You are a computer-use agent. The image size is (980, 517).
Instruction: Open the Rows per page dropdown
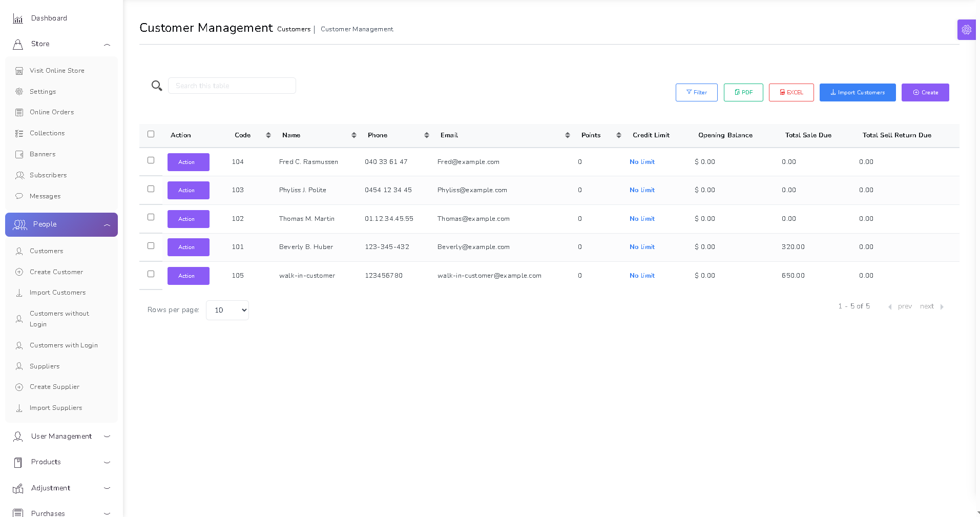tap(227, 311)
